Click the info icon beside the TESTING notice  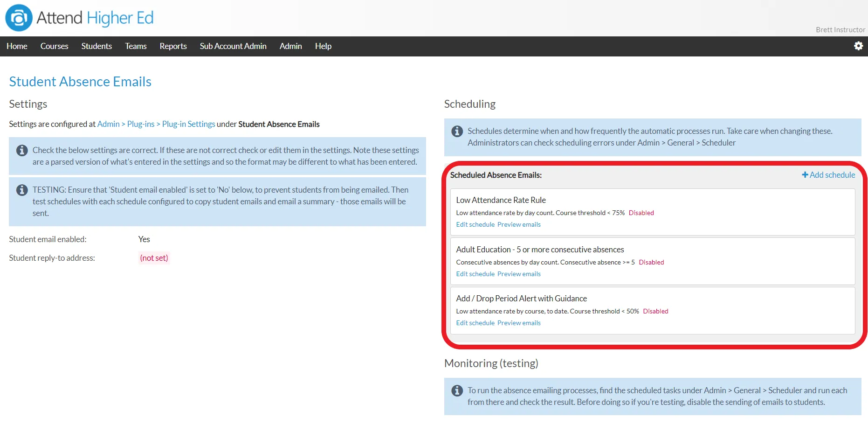22,190
